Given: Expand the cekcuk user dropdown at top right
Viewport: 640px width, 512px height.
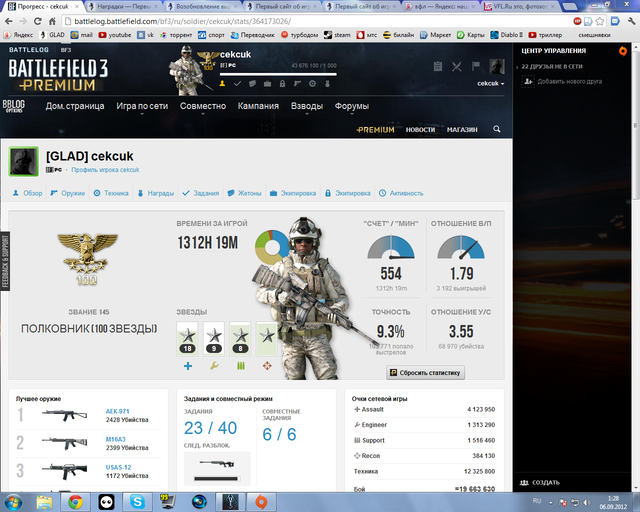Looking at the screenshot, I should point(490,84).
